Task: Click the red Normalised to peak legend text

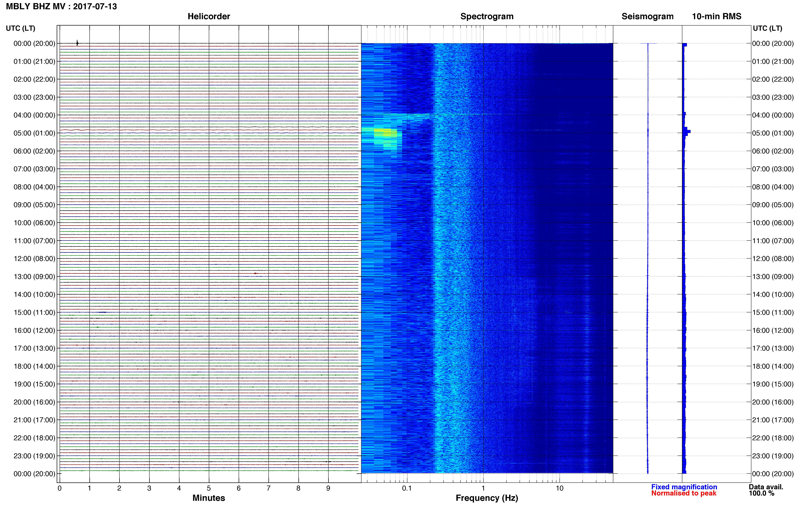Action: (684, 493)
